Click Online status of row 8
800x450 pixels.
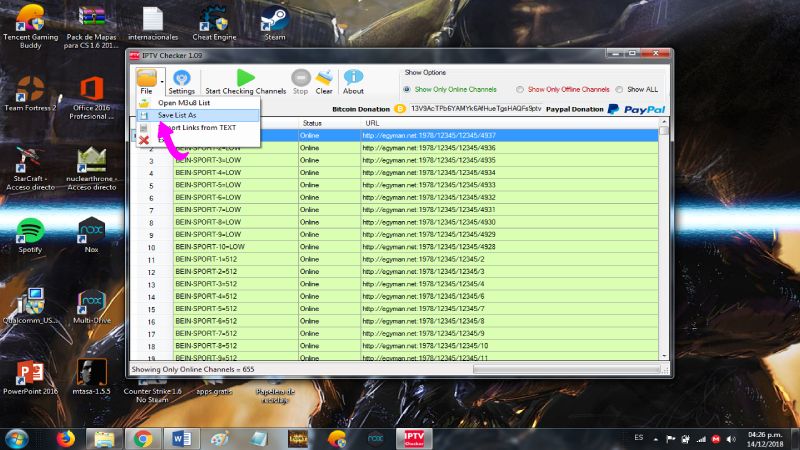(309, 222)
